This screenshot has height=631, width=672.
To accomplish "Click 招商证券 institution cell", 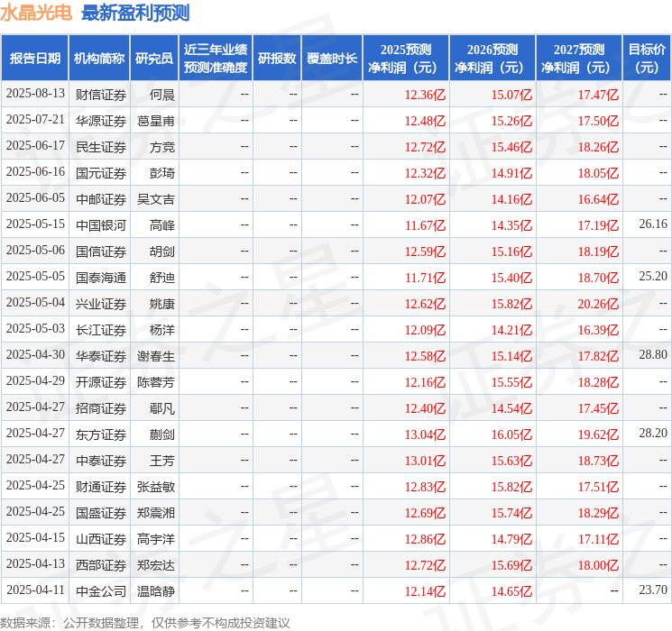I will pyautogui.click(x=101, y=407).
